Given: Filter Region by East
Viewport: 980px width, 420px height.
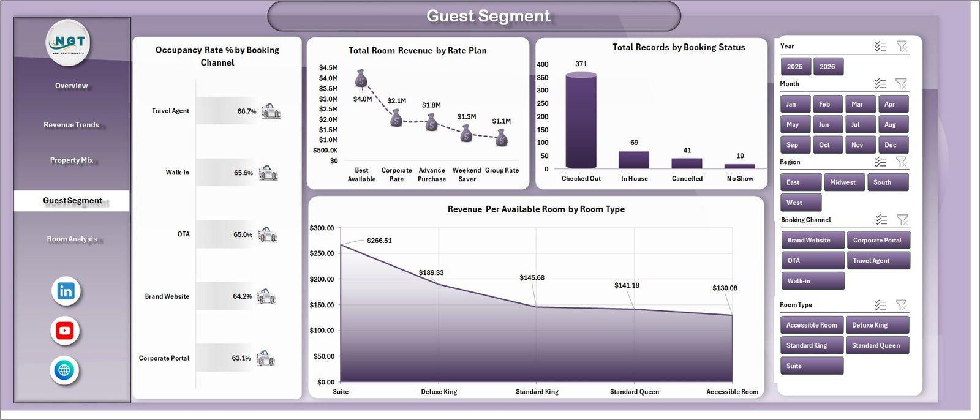Looking at the screenshot, I should [x=801, y=182].
